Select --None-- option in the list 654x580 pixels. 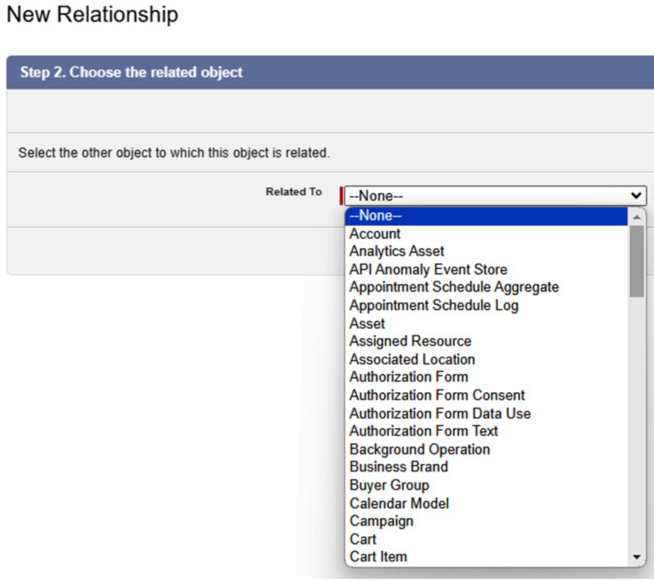[x=486, y=216]
